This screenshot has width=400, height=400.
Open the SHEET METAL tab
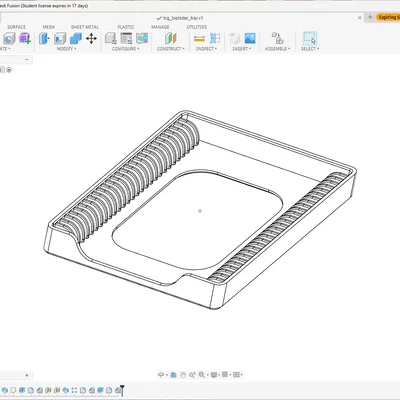(85, 27)
